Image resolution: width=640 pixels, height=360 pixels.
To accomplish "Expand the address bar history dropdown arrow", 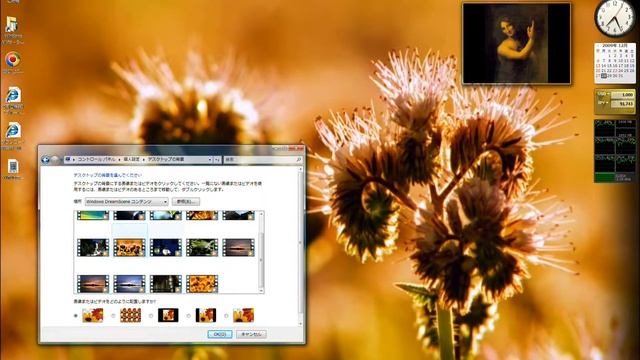I will [210, 160].
